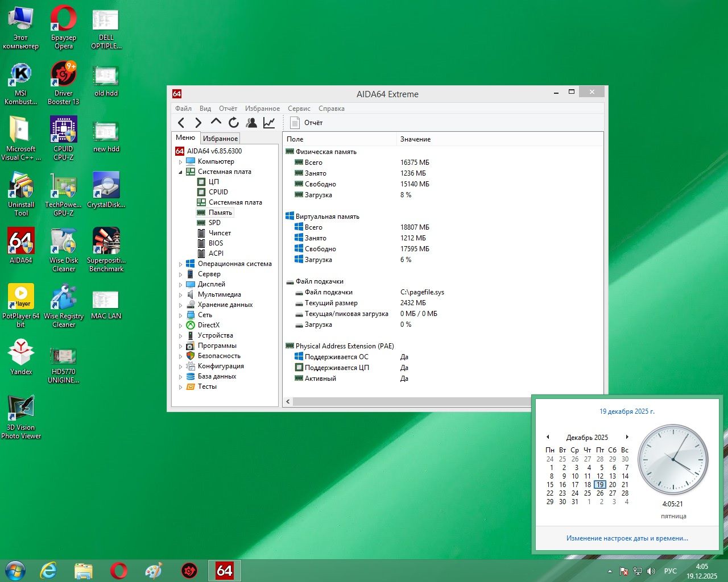Image resolution: width=728 pixels, height=582 pixels.
Task: Open the CrystalDisk desktop shortcut
Action: [106, 189]
